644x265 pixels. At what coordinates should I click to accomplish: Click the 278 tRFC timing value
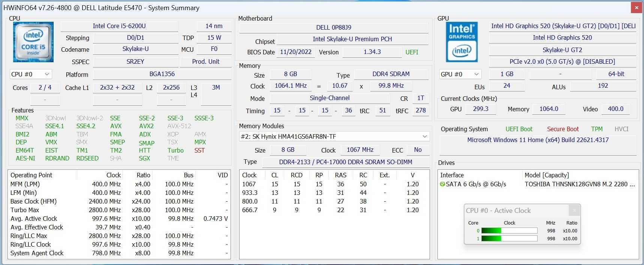click(421, 111)
